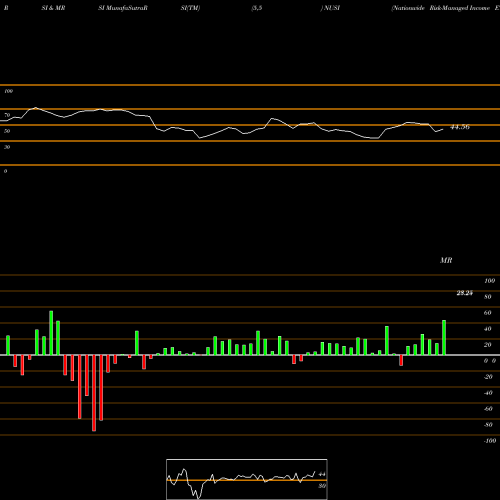Image resolution: width=500 pixels, height=500 pixels.
Task: Click the 40 label on MR axis
Action: click(488, 329)
